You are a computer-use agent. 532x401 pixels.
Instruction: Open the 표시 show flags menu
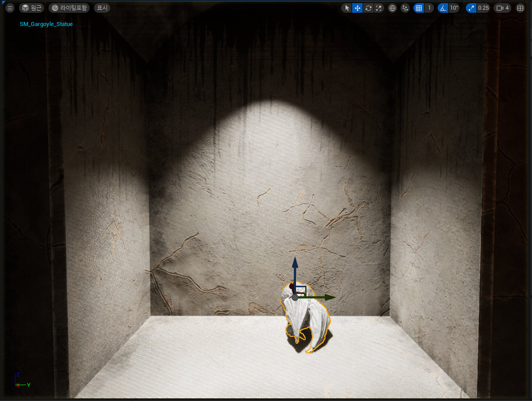(102, 8)
